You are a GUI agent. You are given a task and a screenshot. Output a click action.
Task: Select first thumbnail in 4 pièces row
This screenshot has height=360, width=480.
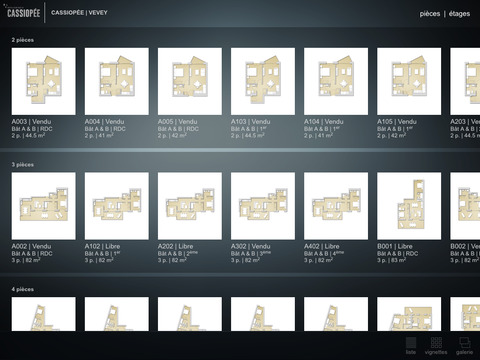click(x=44, y=314)
